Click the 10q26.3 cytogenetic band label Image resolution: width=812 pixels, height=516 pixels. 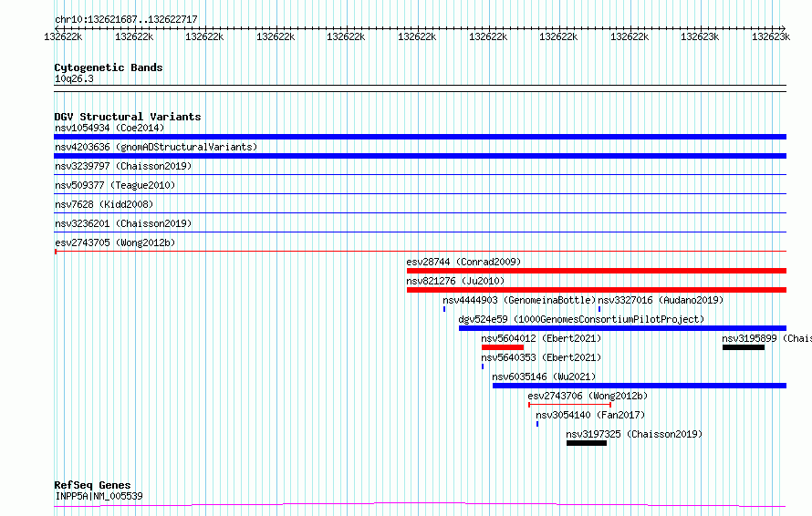tap(74, 78)
